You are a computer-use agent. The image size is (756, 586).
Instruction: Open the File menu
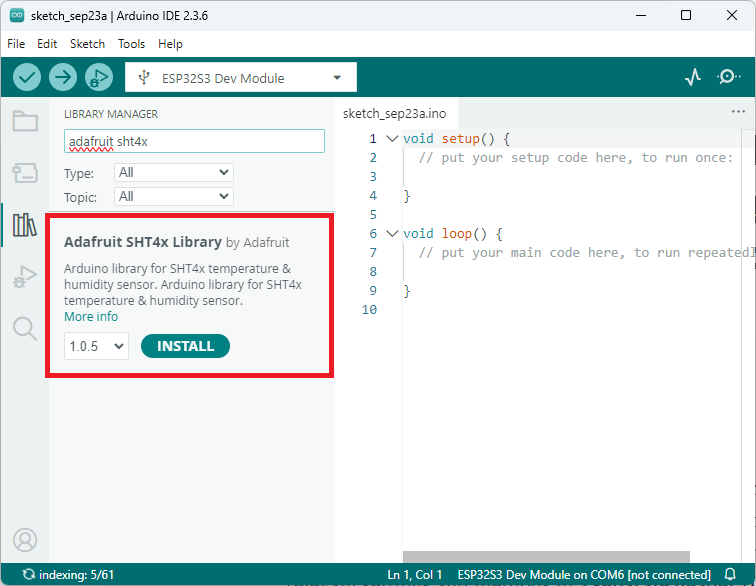16,44
